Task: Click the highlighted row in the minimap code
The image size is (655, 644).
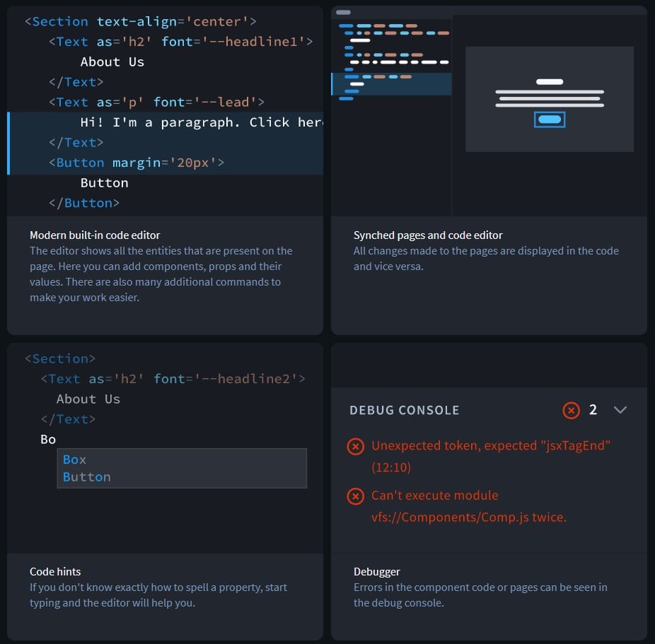Action: tap(391, 84)
